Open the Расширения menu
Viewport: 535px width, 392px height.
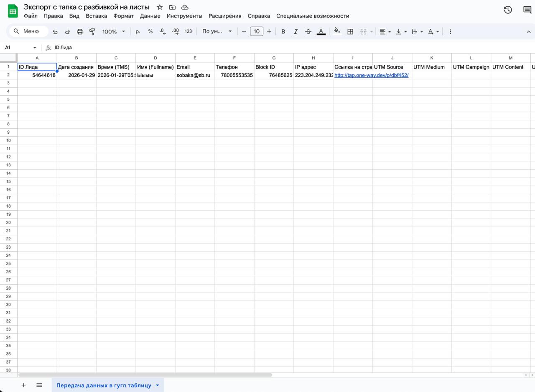(224, 16)
